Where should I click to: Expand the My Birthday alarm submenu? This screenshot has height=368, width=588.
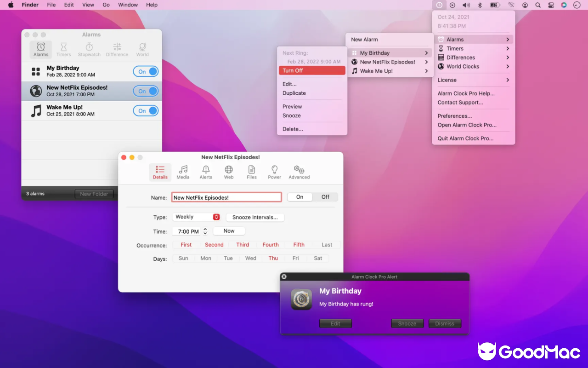[390, 52]
